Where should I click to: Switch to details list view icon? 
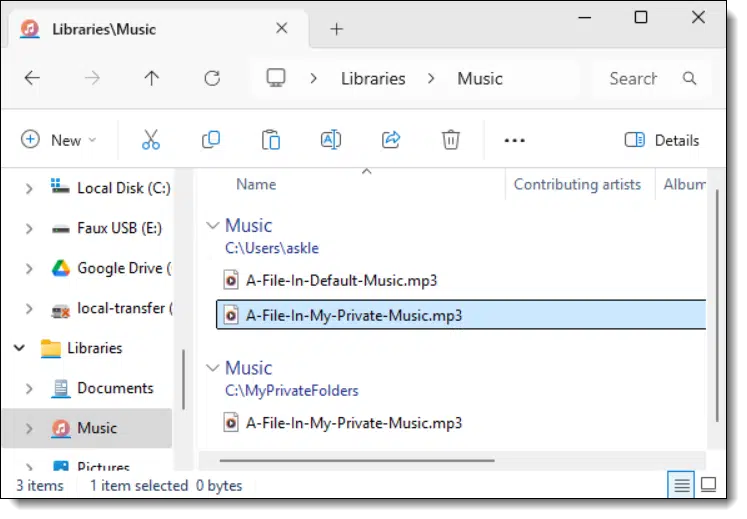(681, 485)
